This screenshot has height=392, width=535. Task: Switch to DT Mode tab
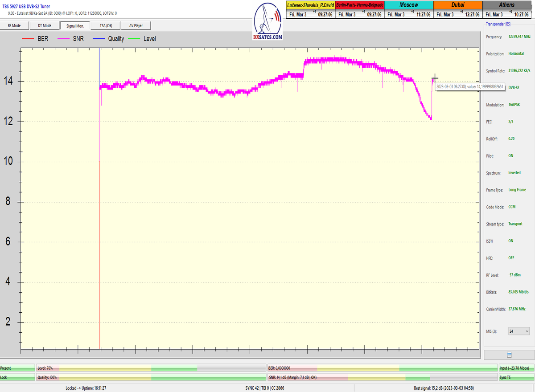click(x=45, y=25)
